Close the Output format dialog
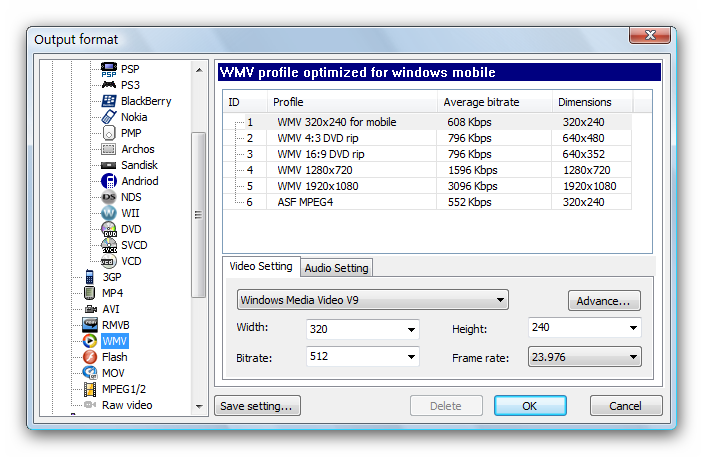Image resolution: width=704 pixels, height=457 pixels. click(650, 35)
